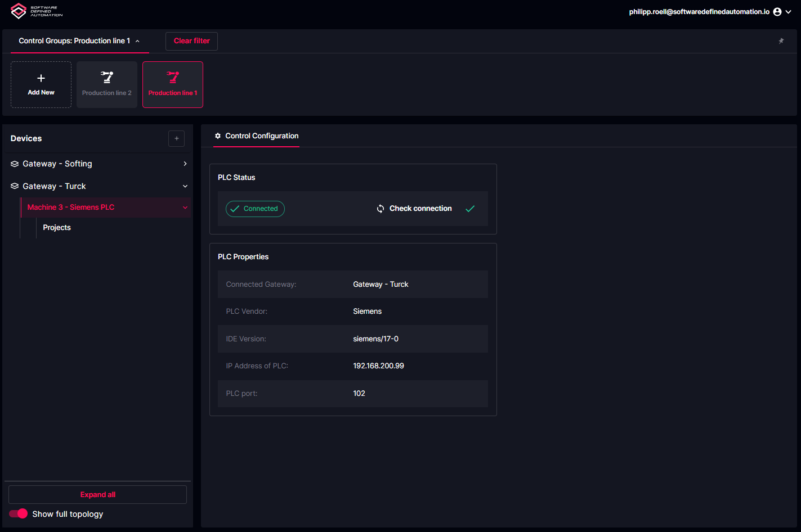The height and width of the screenshot is (532, 801).
Task: Click the PLC Status heading
Action: click(236, 178)
